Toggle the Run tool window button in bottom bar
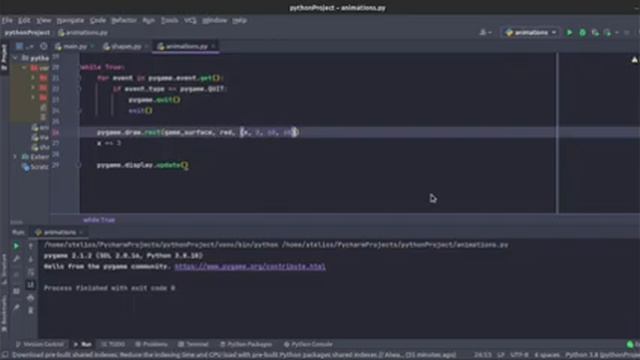Viewport: 640px width, 360px height. [x=82, y=344]
